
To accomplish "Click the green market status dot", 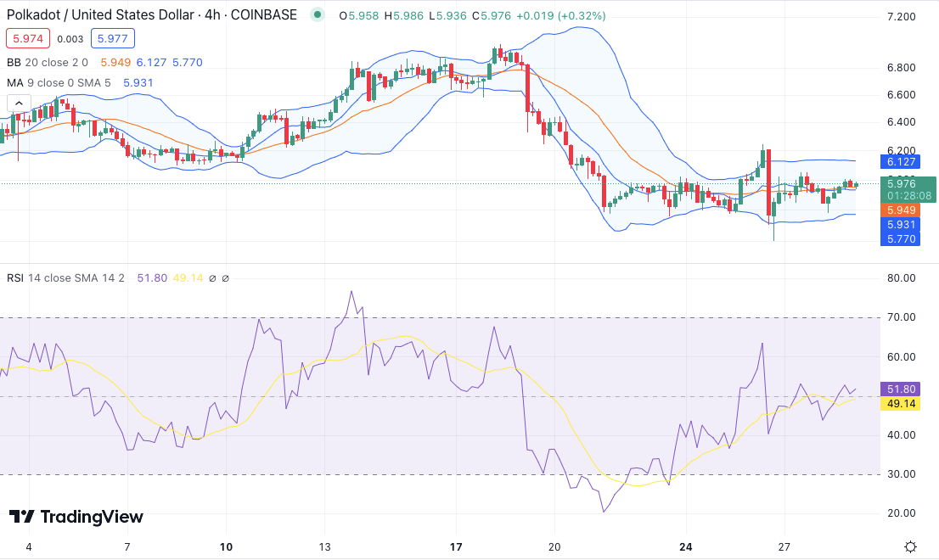I will pyautogui.click(x=318, y=14).
